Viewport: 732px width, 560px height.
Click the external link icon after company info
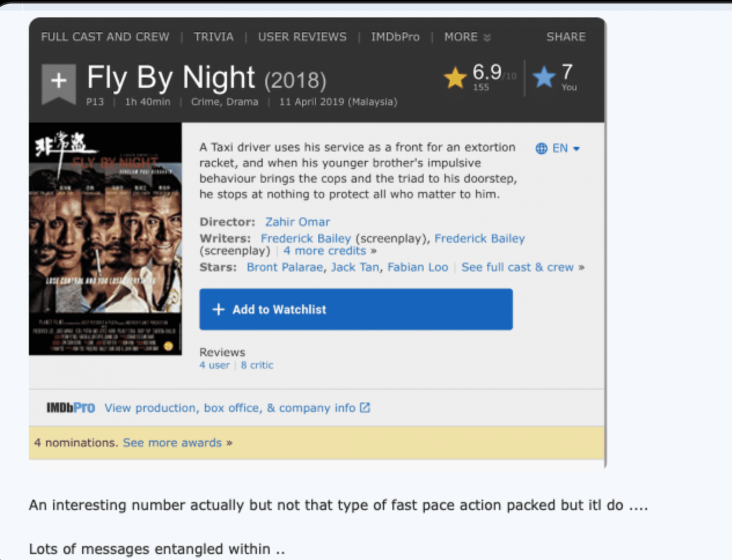[x=365, y=407]
